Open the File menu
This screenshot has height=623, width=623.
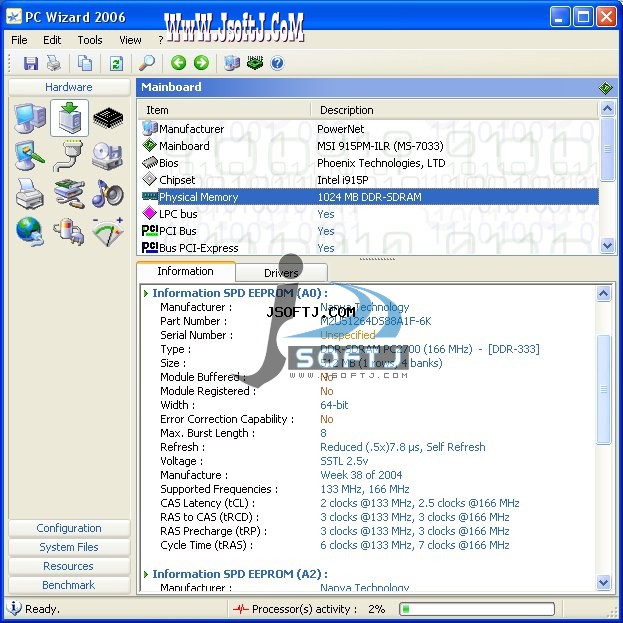tap(19, 40)
